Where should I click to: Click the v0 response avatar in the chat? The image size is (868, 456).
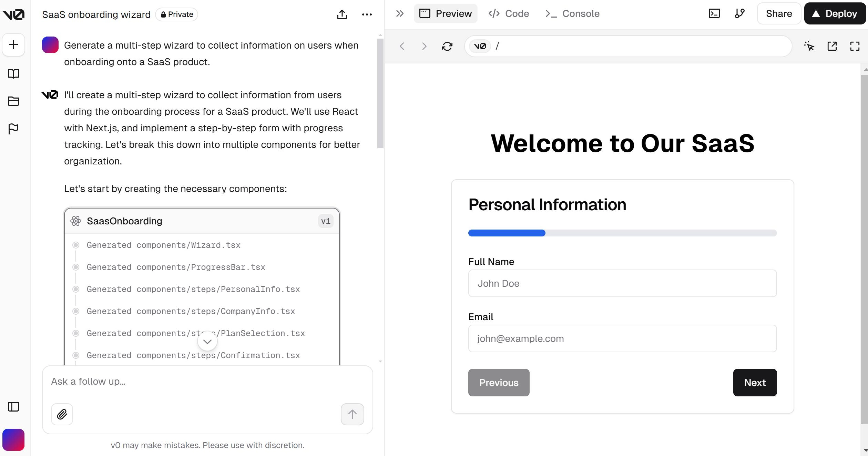coord(50,95)
